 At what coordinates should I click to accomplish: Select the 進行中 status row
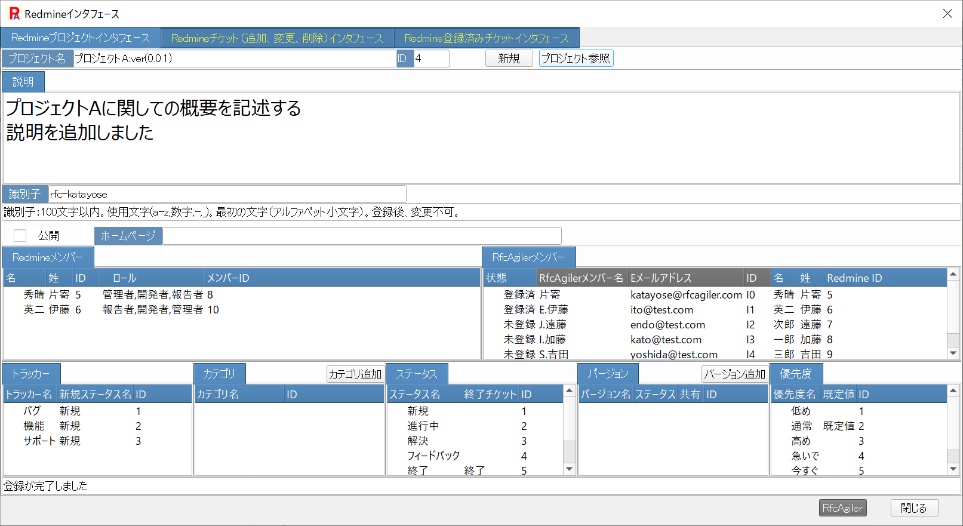click(475, 426)
